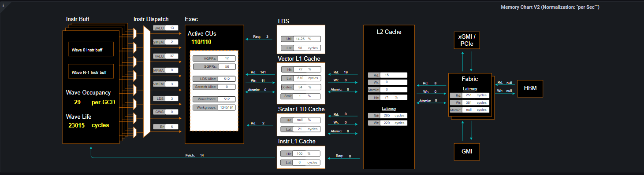Screen dimensions: 644x175
Task: Click the Vector L1 Cache Hit 72 %
Action: pos(307,69)
